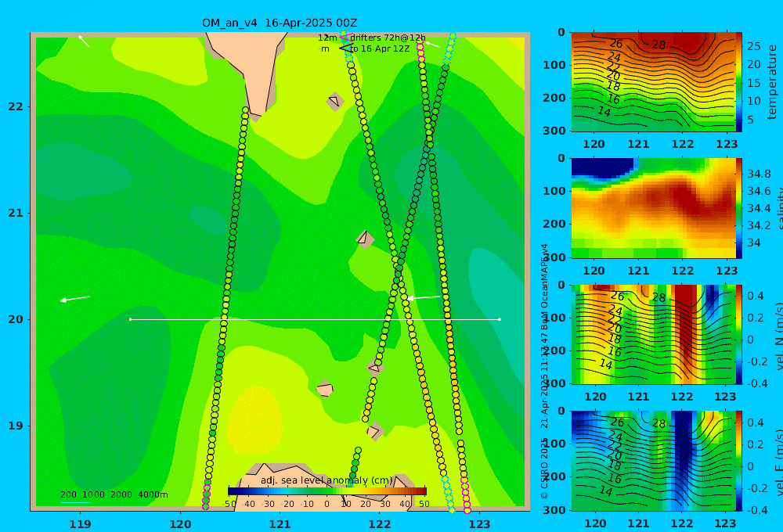Click the small island near 121.5°E, 19.3°N
783x532 pixels.
pyautogui.click(x=325, y=389)
